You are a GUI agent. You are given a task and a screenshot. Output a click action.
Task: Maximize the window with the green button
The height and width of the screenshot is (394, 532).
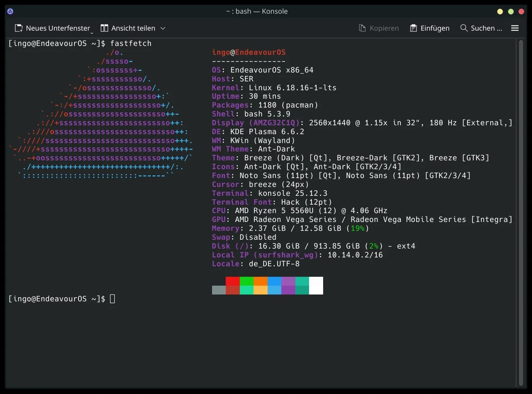pyautogui.click(x=511, y=12)
